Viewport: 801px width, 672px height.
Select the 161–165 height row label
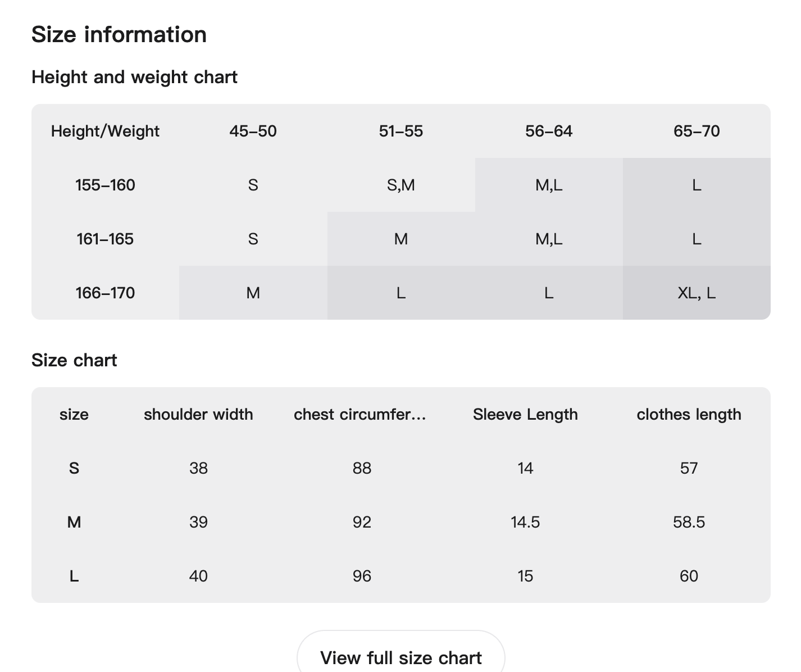[105, 239]
